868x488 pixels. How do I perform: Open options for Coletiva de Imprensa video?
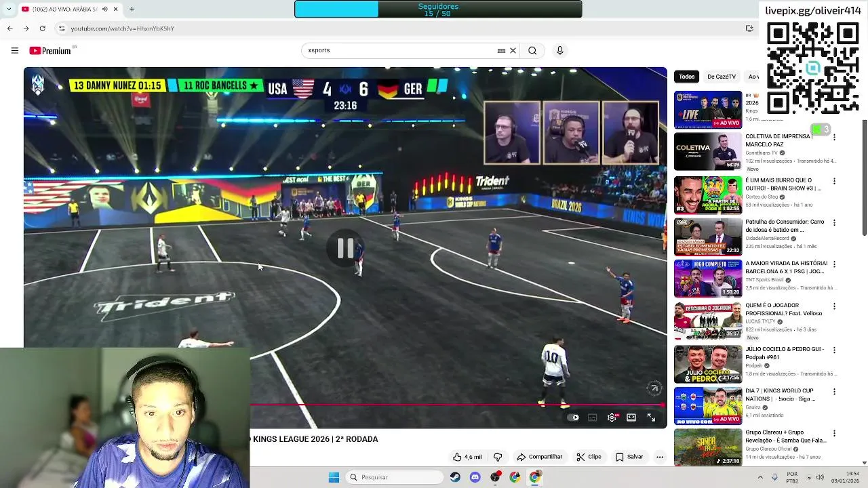tap(834, 138)
